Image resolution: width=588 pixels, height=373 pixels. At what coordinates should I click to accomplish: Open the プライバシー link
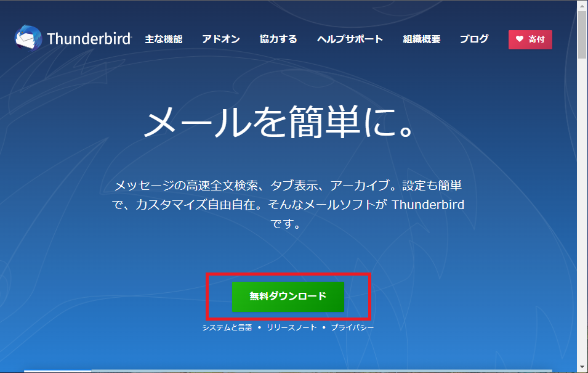[x=352, y=327]
